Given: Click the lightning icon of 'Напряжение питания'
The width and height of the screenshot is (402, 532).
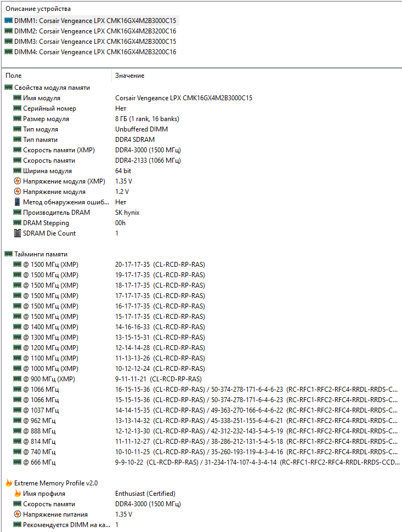Looking at the screenshot, I should (x=18, y=514).
